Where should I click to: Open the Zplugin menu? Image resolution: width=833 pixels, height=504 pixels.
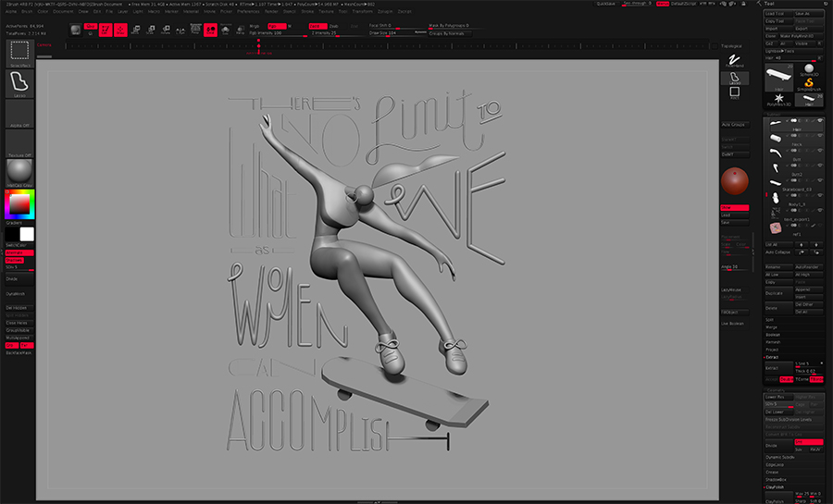[385, 11]
